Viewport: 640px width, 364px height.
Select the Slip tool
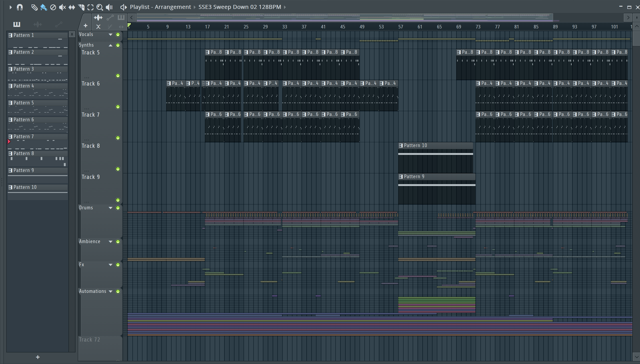(72, 7)
